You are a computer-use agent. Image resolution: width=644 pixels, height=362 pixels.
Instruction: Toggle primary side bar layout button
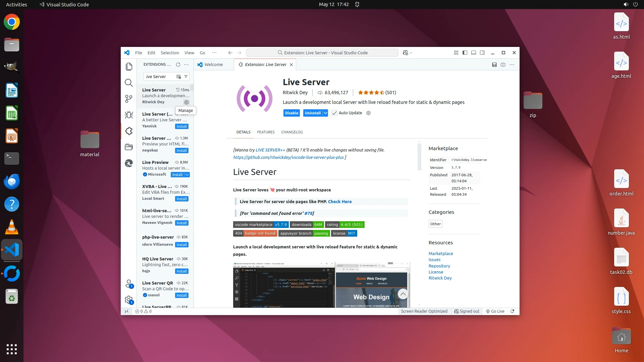[465, 53]
